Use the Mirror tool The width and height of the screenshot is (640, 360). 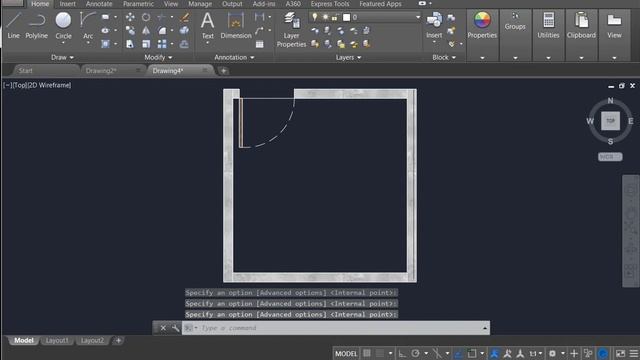tap(146, 31)
